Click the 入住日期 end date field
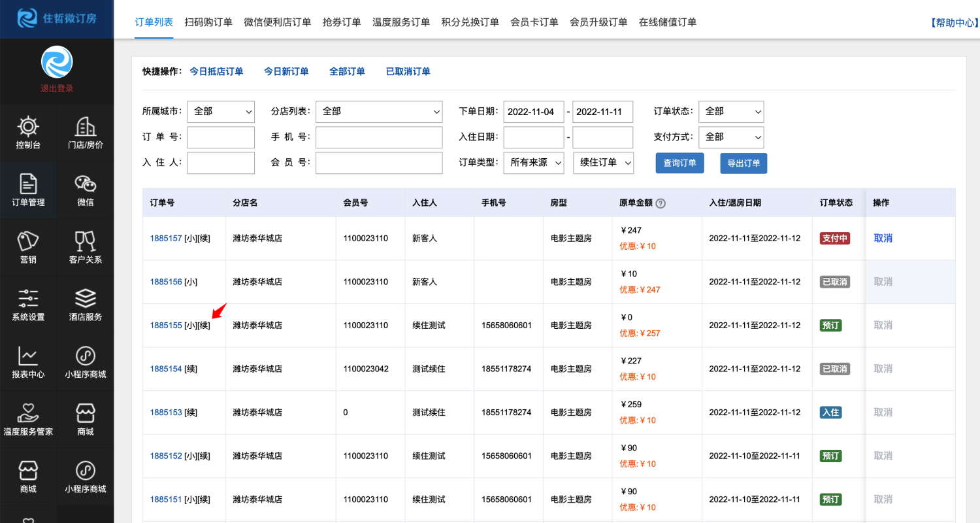980x523 pixels. (603, 137)
